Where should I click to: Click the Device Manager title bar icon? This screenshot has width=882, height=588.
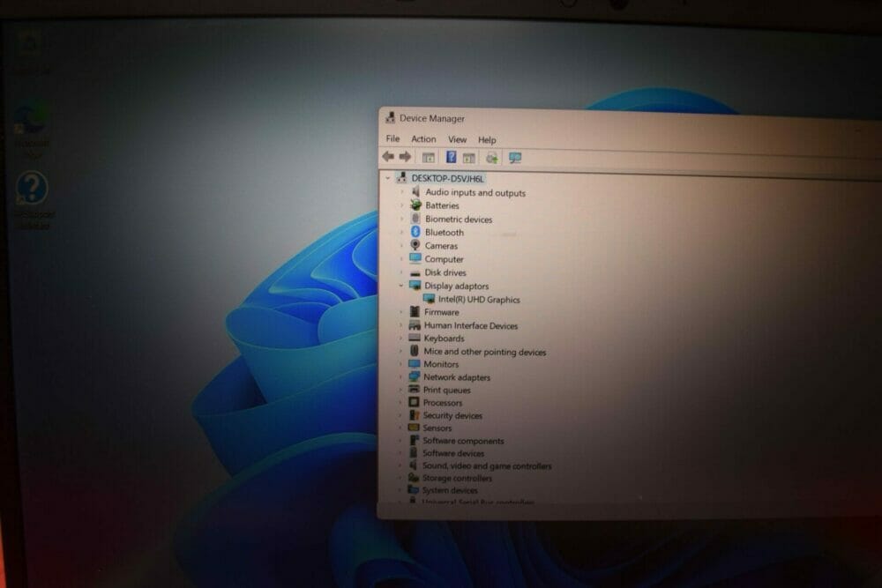pos(390,117)
